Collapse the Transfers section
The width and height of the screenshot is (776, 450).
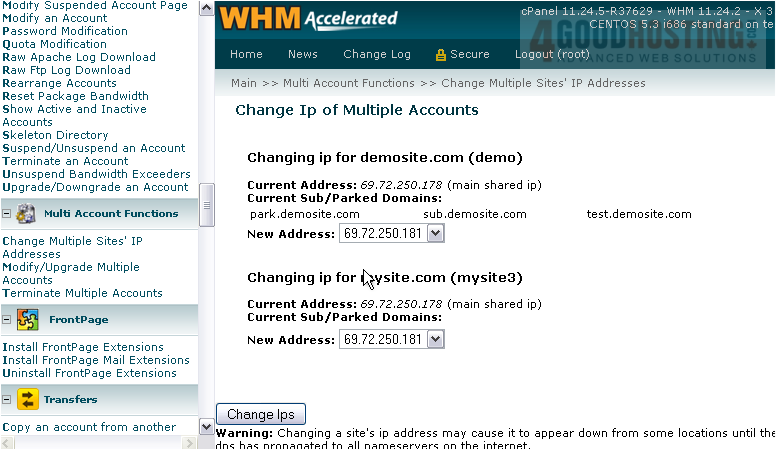[7, 400]
